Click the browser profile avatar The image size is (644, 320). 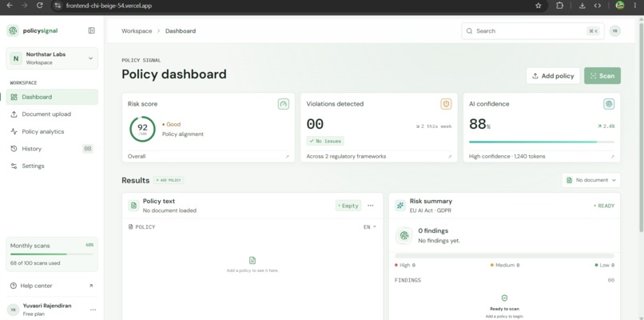click(x=620, y=6)
